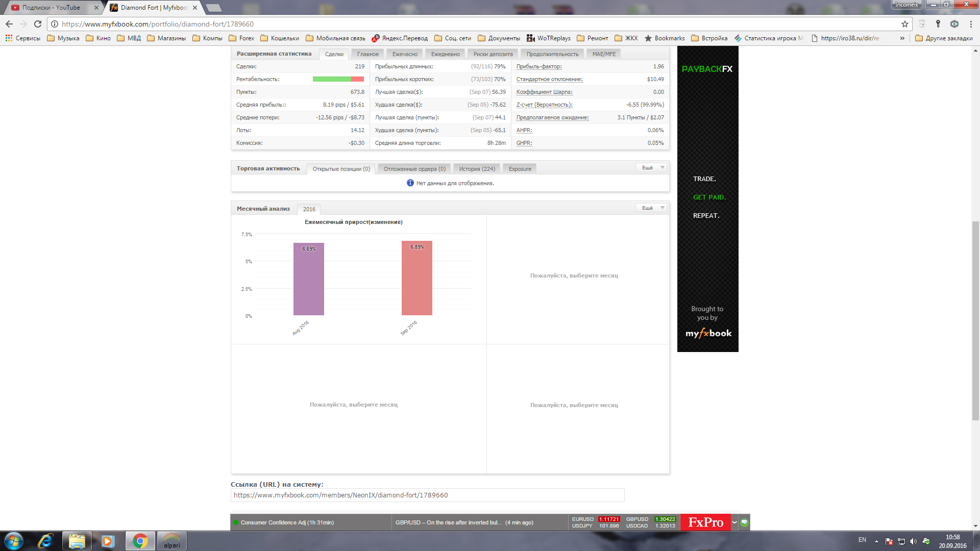Open the green chat bubble icon
Viewport: 980px width, 551px height.
(x=744, y=522)
